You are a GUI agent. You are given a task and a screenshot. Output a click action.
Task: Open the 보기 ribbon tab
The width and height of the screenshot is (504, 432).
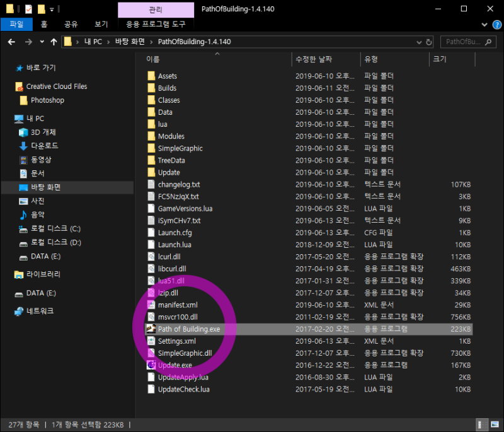click(101, 24)
